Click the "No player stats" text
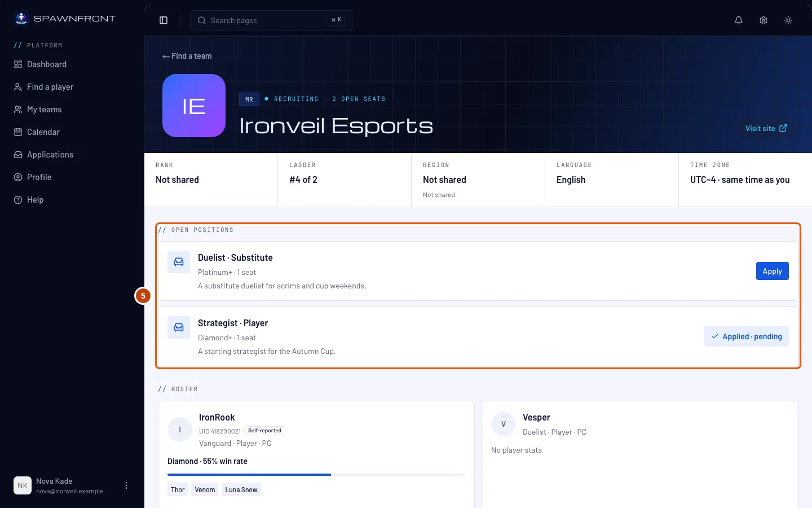The width and height of the screenshot is (812, 508). [517, 450]
